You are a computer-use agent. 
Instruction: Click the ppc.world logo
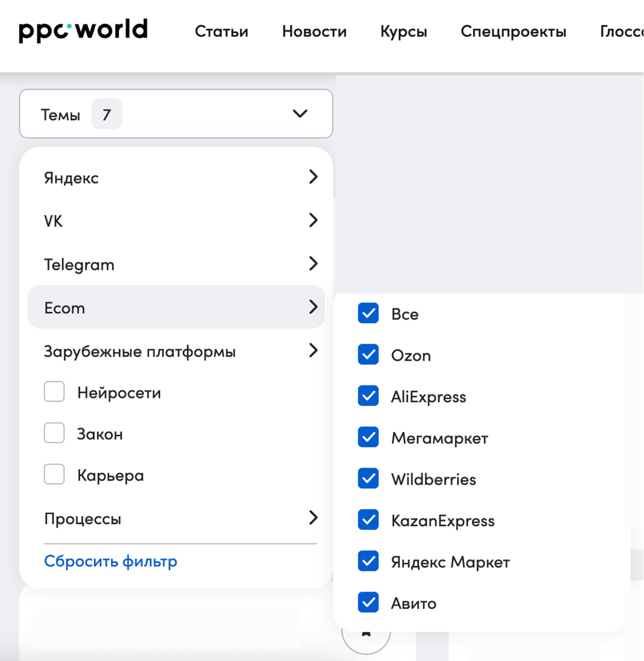(x=83, y=30)
